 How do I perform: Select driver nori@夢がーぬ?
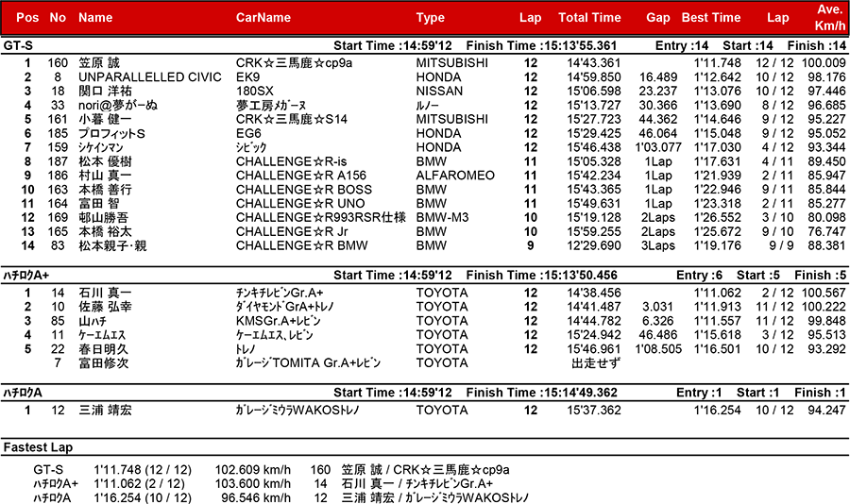(118, 105)
